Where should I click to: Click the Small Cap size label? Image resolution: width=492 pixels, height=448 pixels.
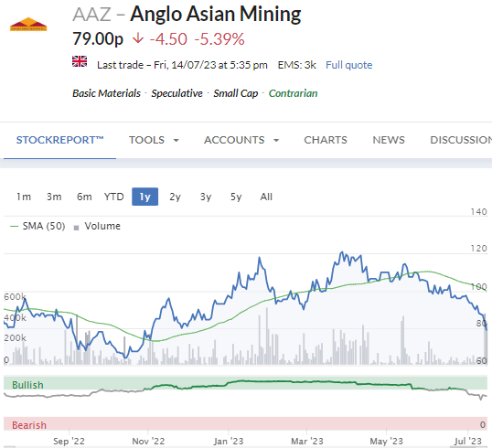(236, 93)
